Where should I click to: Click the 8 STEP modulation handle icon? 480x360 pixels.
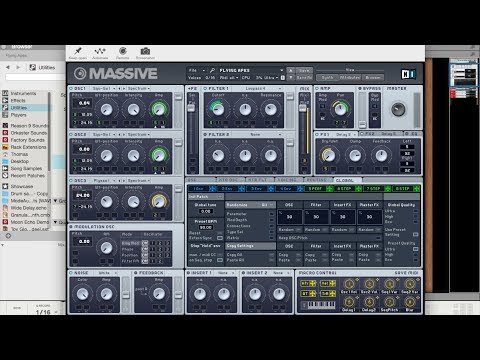(x=417, y=189)
